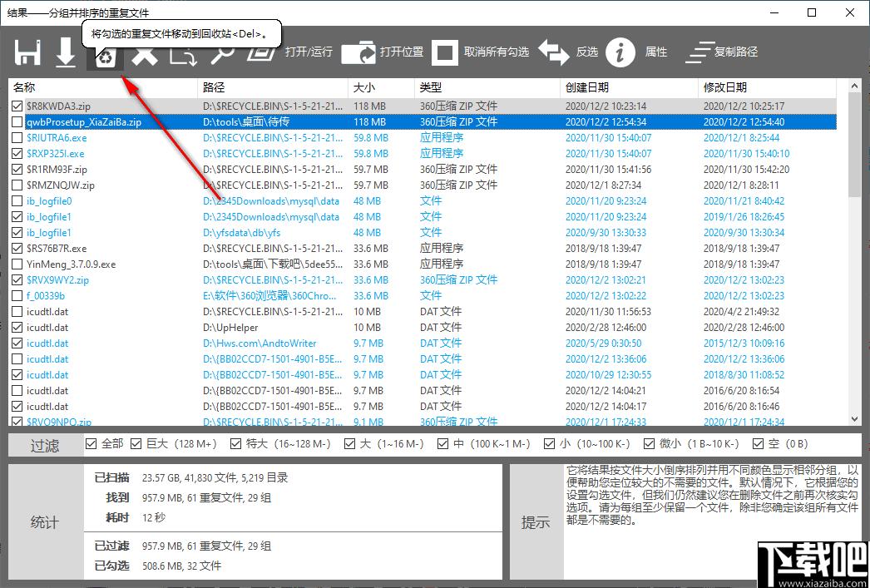Screen dimensions: 870x588
Task: Click 属性 label
Action: pos(656,52)
